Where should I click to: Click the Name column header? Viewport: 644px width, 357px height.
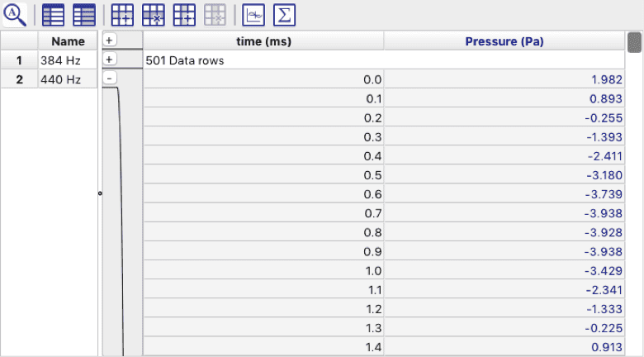click(x=67, y=41)
